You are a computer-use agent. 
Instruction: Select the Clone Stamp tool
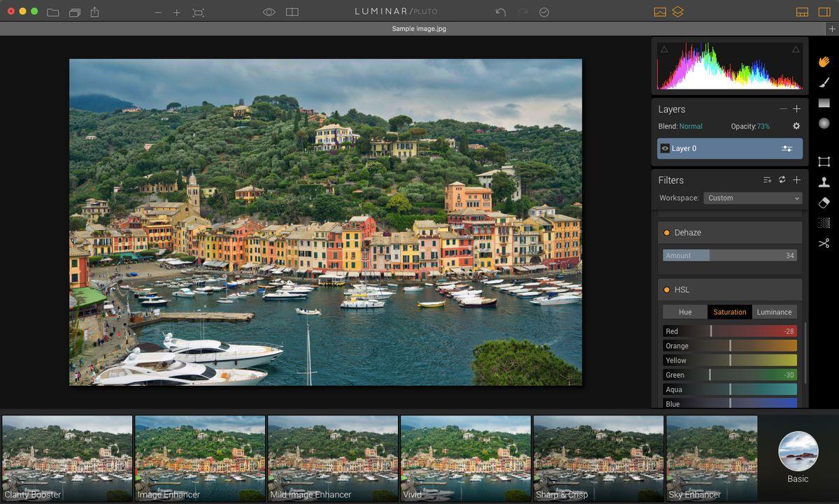pyautogui.click(x=824, y=182)
